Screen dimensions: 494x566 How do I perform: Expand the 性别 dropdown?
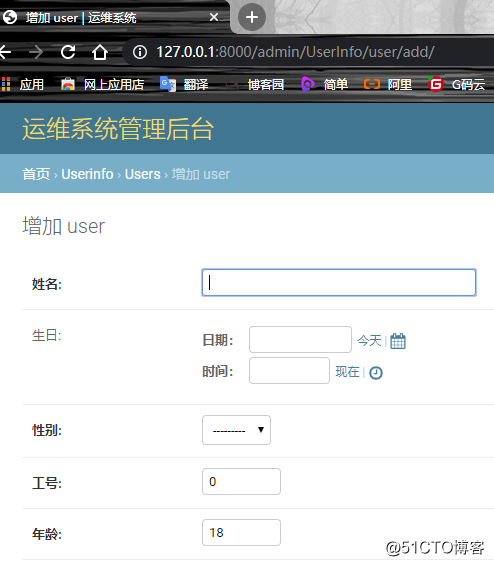coord(236,430)
